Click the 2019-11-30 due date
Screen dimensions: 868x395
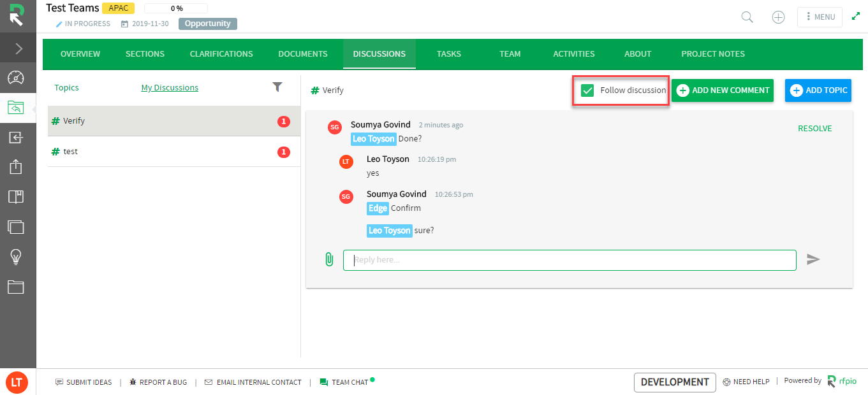(151, 24)
